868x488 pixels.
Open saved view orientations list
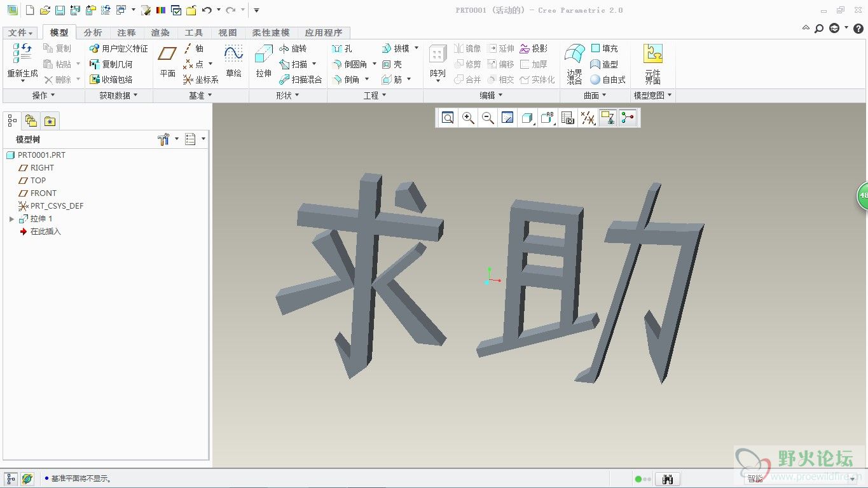547,118
